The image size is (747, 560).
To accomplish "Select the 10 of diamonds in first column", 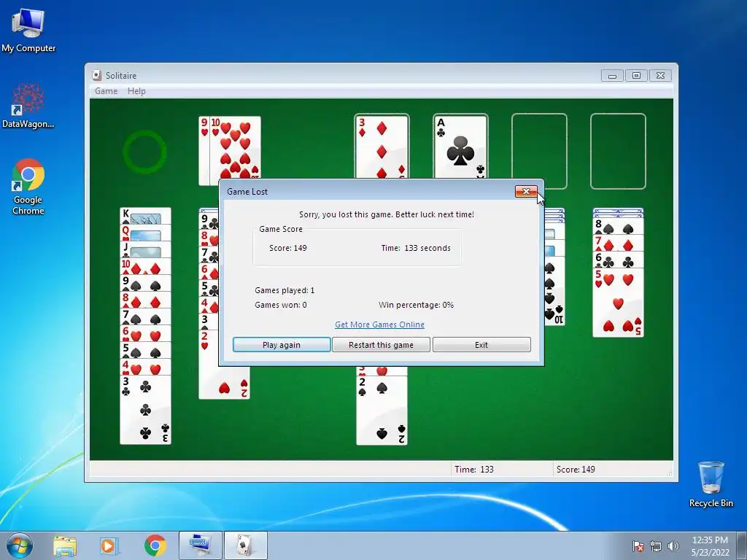I will pyautogui.click(x=145, y=266).
